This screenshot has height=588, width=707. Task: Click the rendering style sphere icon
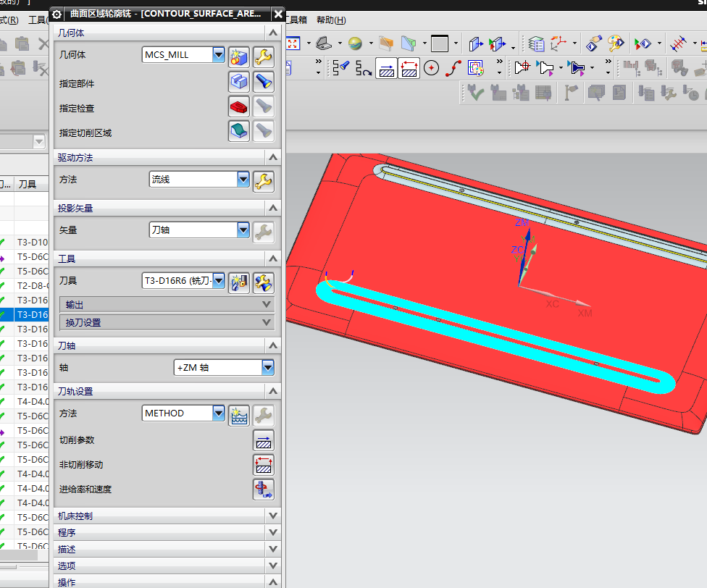[x=355, y=43]
